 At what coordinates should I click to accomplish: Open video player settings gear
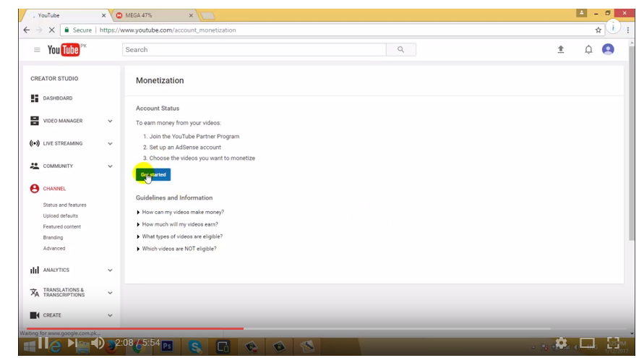click(x=561, y=343)
